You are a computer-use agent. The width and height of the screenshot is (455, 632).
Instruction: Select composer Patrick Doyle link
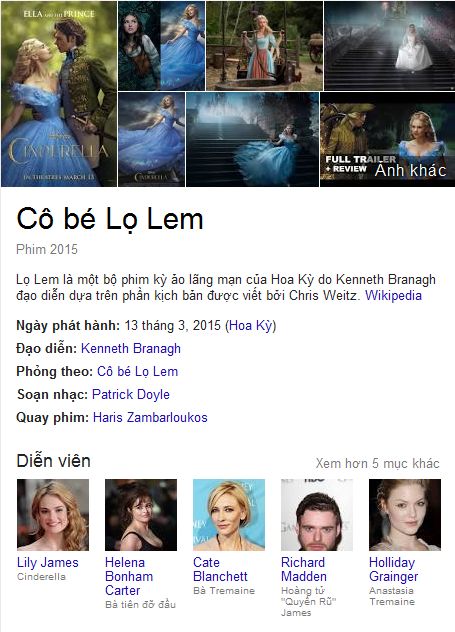tap(131, 394)
